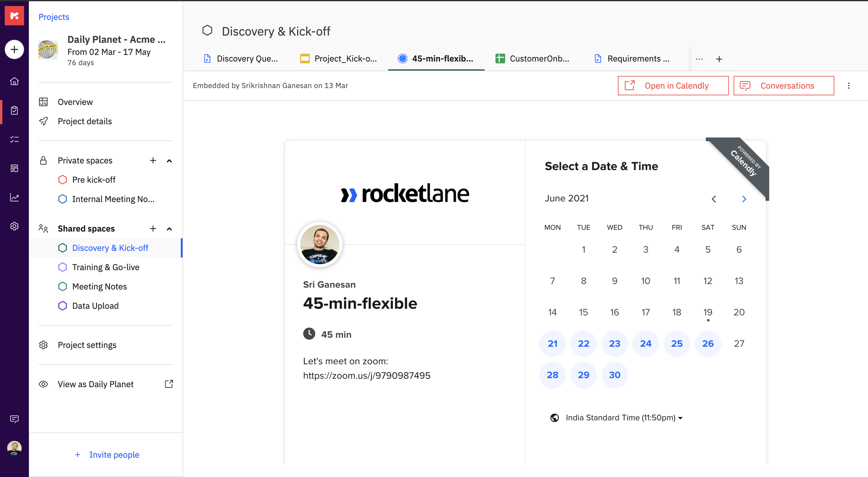868x477 pixels.
Task: Collapse the Shared spaces section
Action: [169, 229]
